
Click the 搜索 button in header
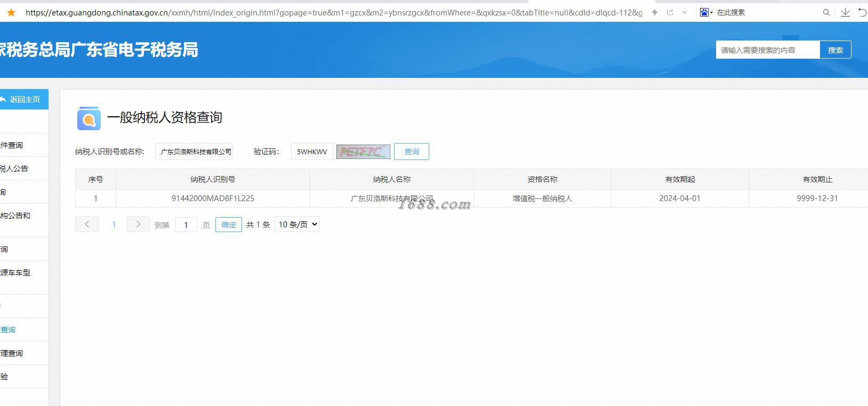pos(835,50)
